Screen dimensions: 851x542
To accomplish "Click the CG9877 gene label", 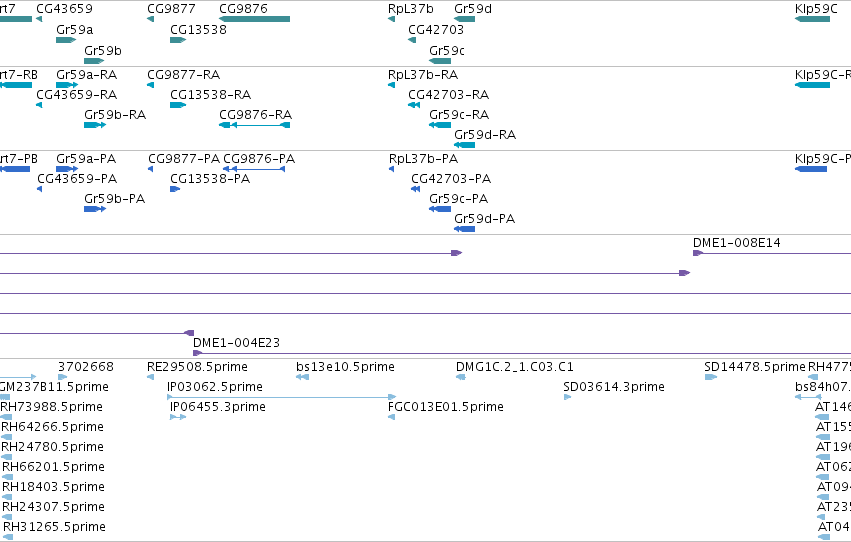I will pos(171,9).
